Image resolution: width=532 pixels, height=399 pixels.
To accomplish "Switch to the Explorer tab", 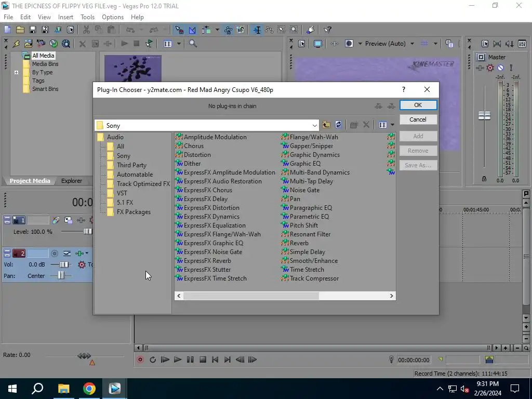I will [x=72, y=181].
